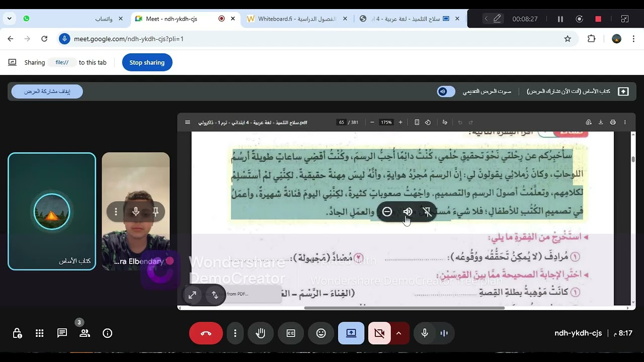Raise hand in the meeting
644x362 pixels.
[x=261, y=333]
